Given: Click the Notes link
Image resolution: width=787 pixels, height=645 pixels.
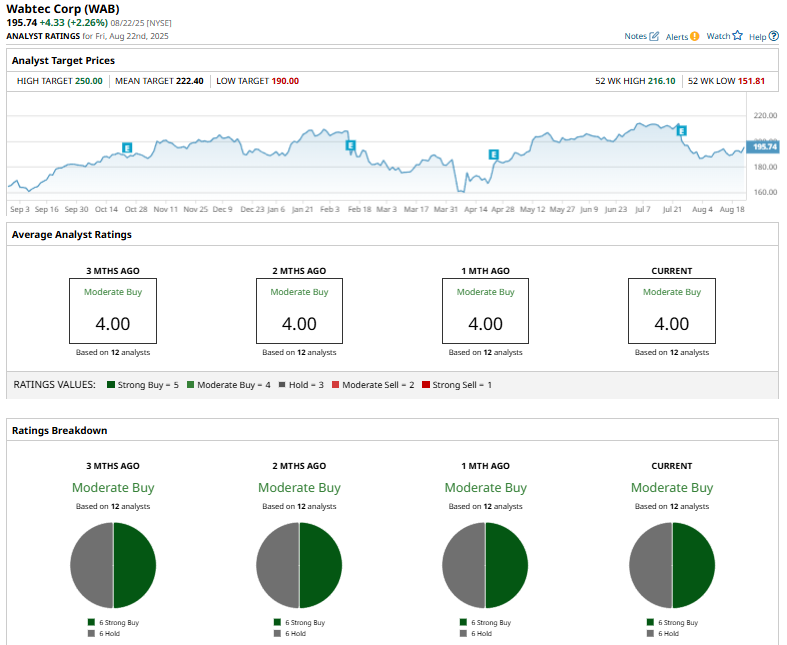Looking at the screenshot, I should 635,36.
